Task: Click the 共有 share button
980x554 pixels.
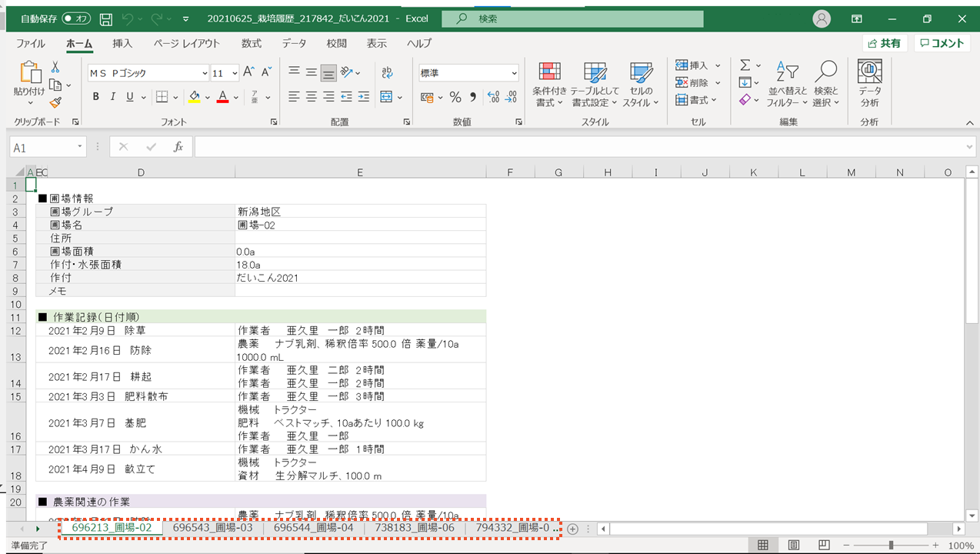Action: point(885,43)
